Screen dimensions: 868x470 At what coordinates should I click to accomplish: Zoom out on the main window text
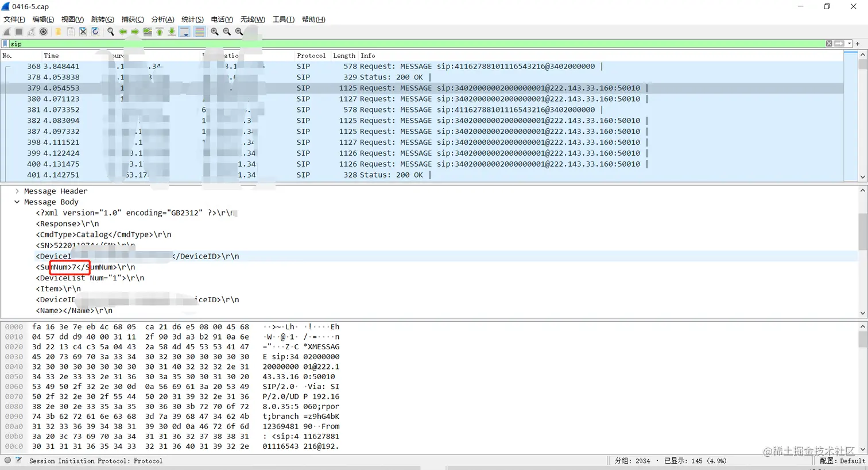(x=227, y=32)
